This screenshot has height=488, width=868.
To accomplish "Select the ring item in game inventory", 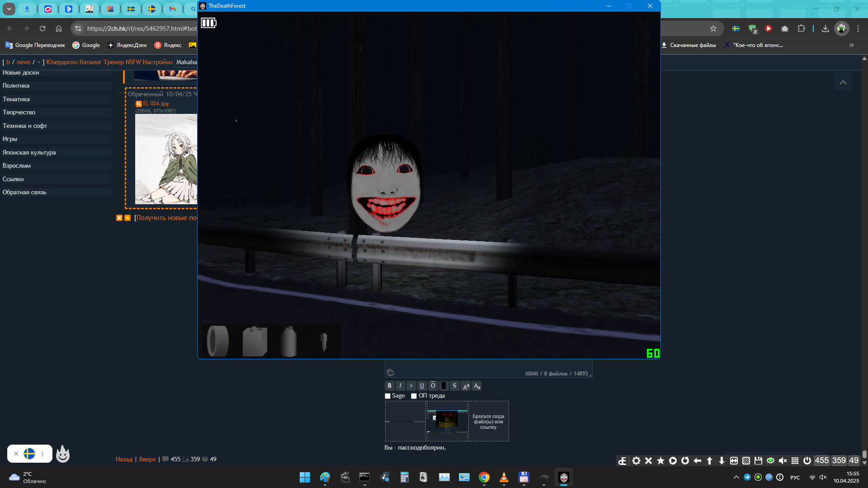I will [x=218, y=341].
